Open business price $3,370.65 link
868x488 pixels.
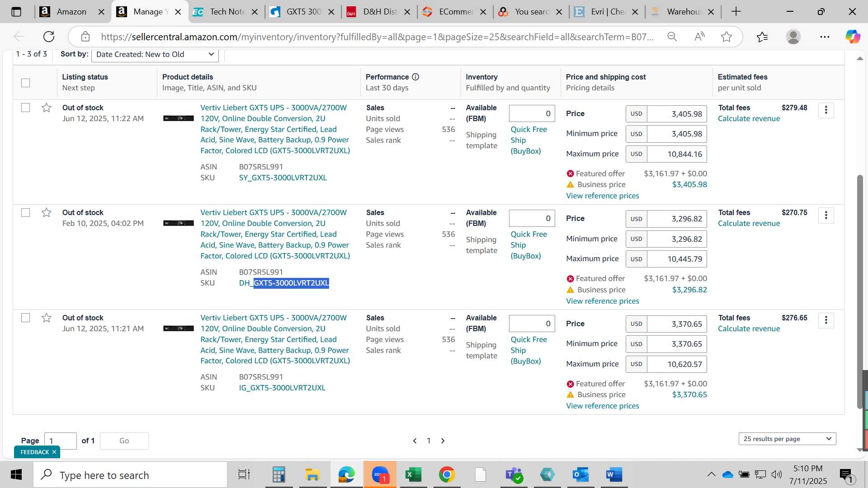(x=689, y=394)
